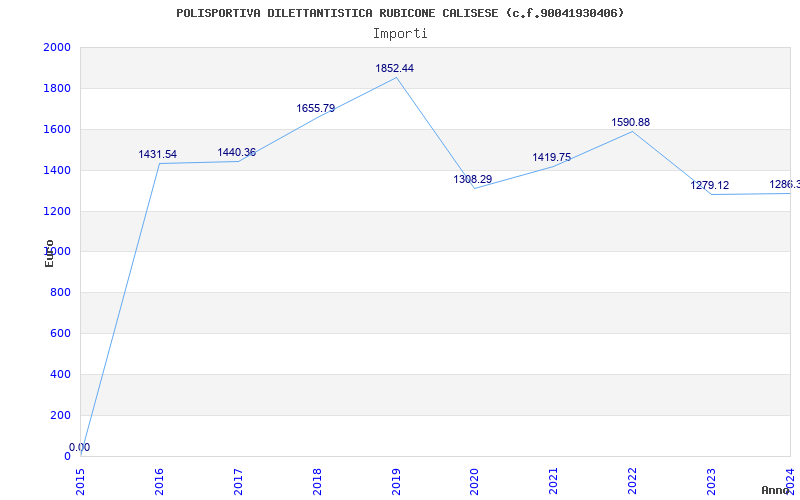Click the y-axis value 2000
This screenshot has width=800, height=500.
pyautogui.click(x=57, y=47)
